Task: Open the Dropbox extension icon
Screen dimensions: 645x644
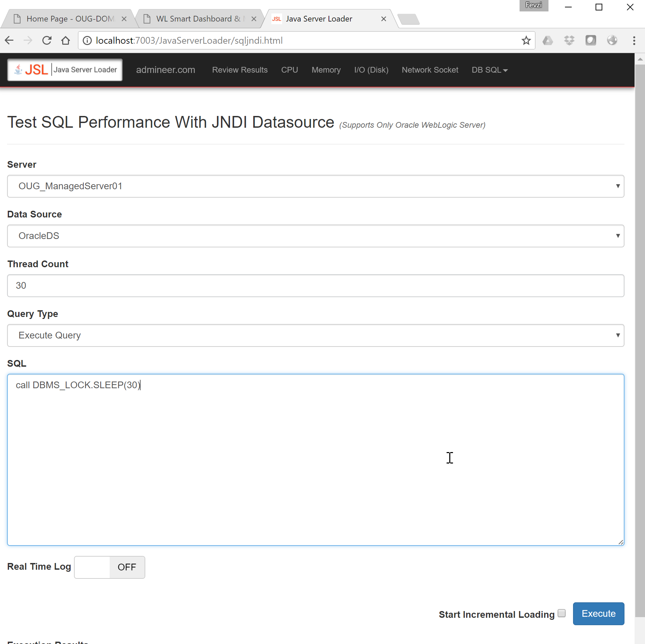Action: click(x=569, y=41)
